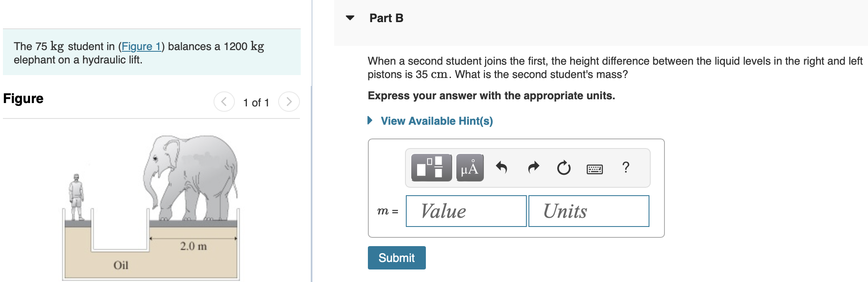Click the Value input field
Screen dimensions: 868x282
466,211
